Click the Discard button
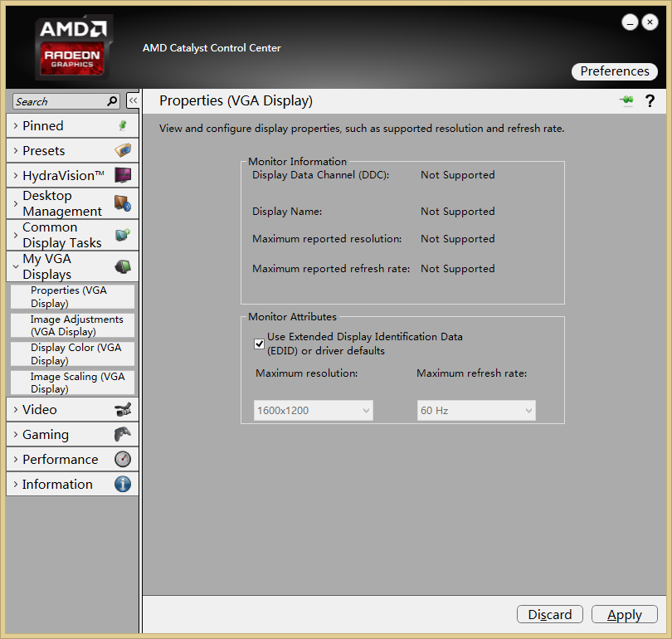This screenshot has width=672, height=639. [x=550, y=614]
